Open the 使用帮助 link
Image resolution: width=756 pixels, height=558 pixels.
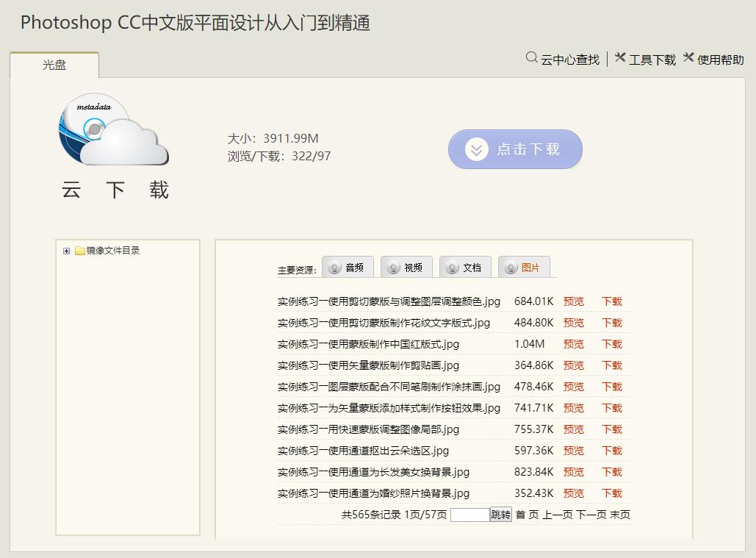(720, 60)
